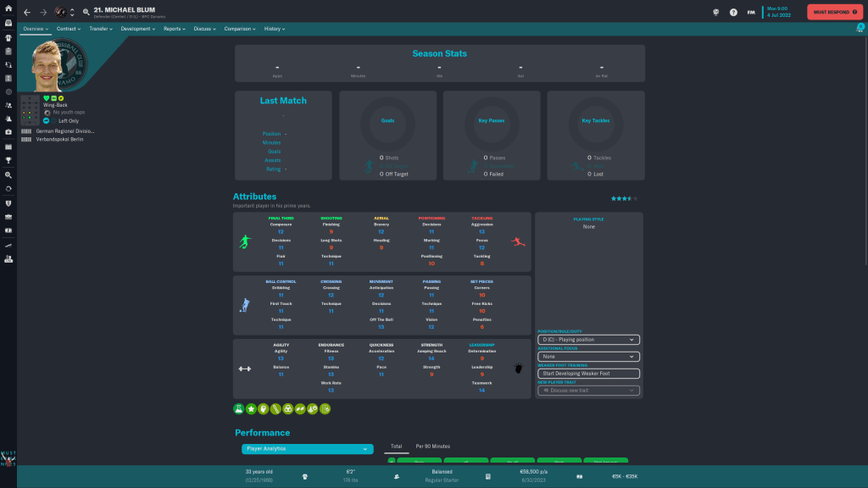The width and height of the screenshot is (868, 488).
Task: Click the green star icon under attributes
Action: click(252, 409)
